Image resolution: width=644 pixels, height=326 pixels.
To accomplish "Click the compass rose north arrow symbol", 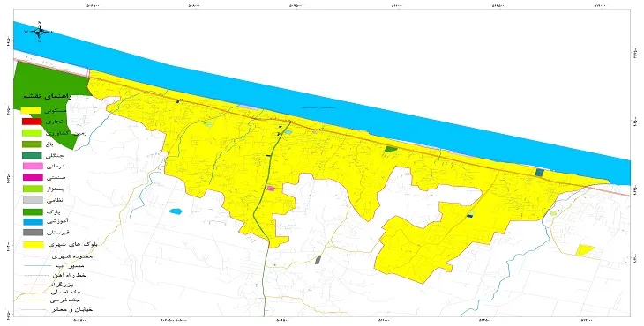I will pyautogui.click(x=40, y=32).
